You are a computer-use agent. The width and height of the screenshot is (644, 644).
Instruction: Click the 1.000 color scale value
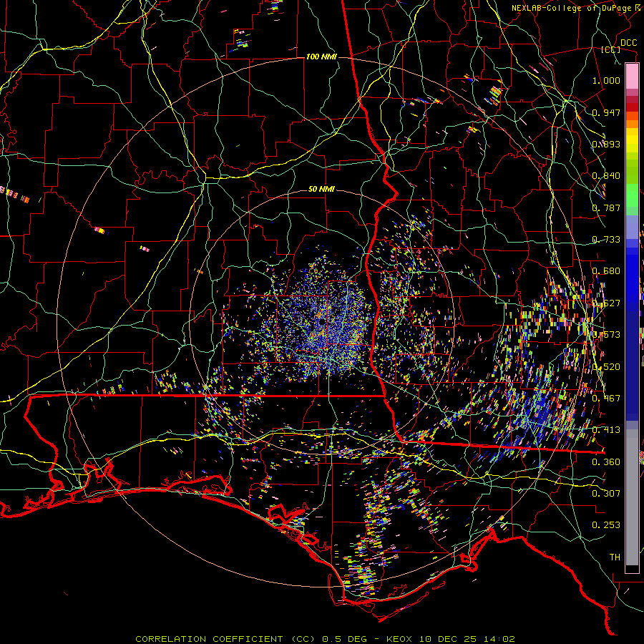pyautogui.click(x=606, y=80)
